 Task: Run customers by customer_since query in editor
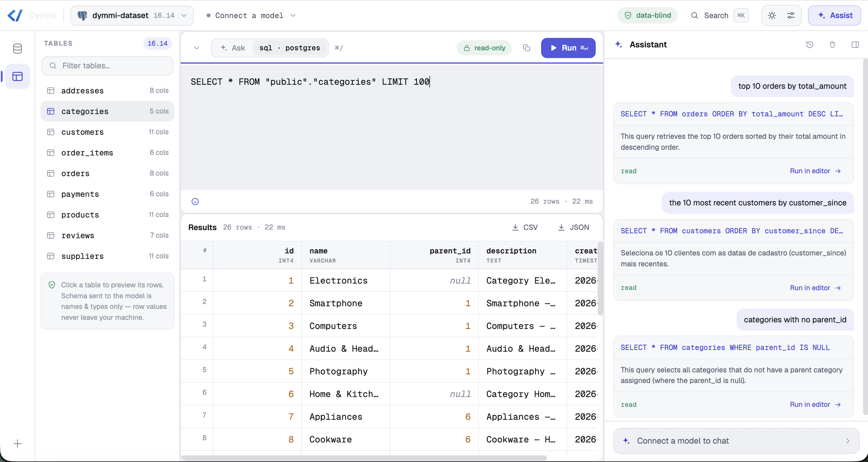pos(815,288)
